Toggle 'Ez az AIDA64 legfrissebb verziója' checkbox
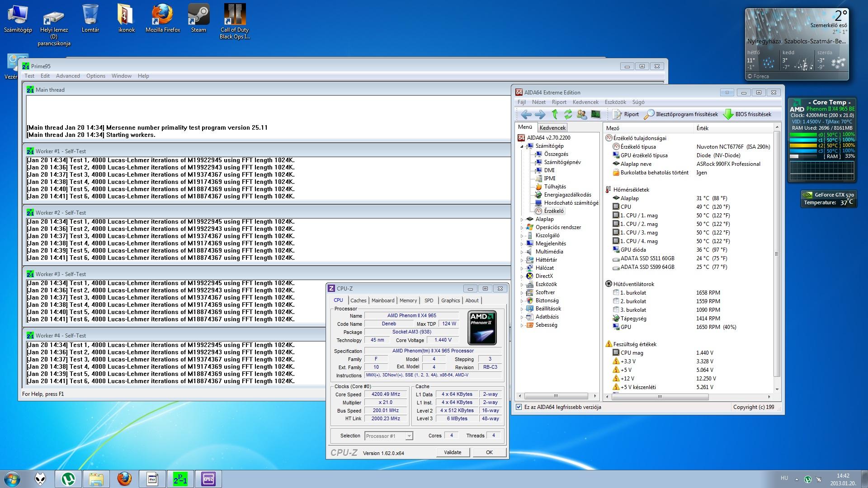Viewport: 868px width, 488px height. 519,407
